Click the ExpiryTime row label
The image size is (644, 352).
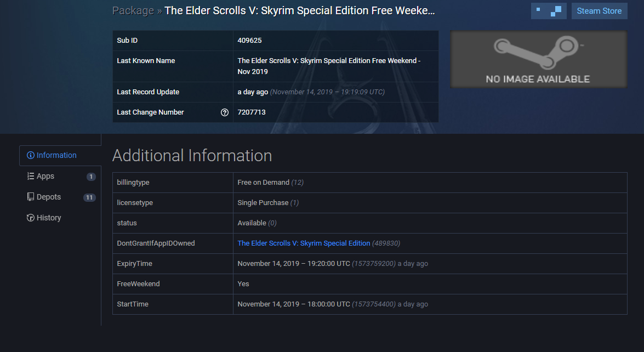pos(135,264)
